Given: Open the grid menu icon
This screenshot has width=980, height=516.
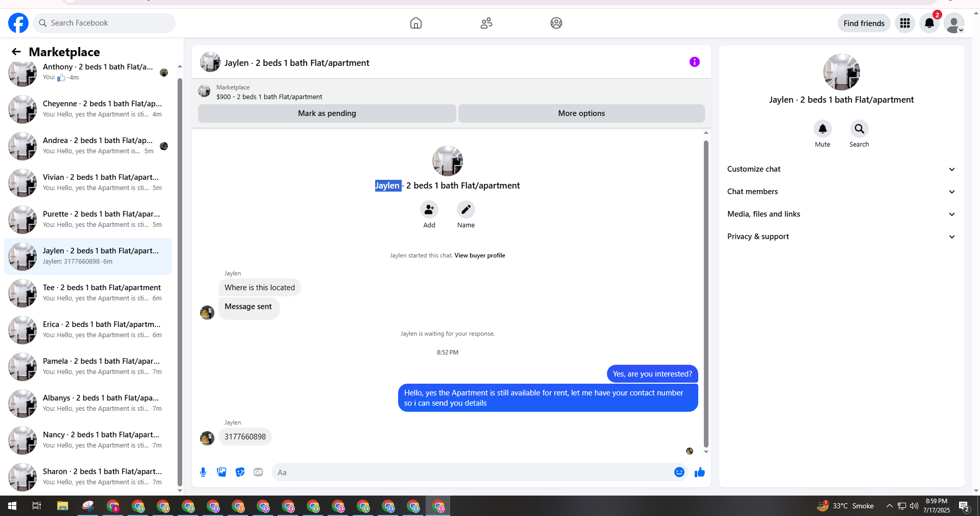Looking at the screenshot, I should pyautogui.click(x=905, y=23).
